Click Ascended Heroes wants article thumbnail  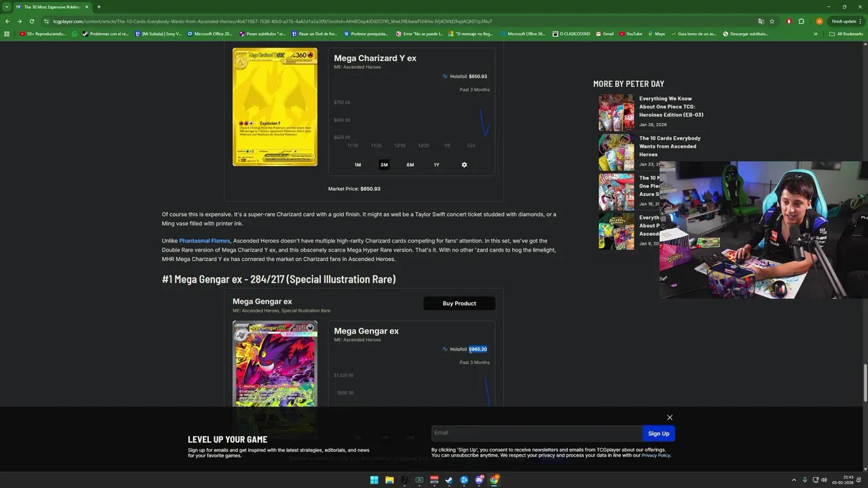pos(616,152)
